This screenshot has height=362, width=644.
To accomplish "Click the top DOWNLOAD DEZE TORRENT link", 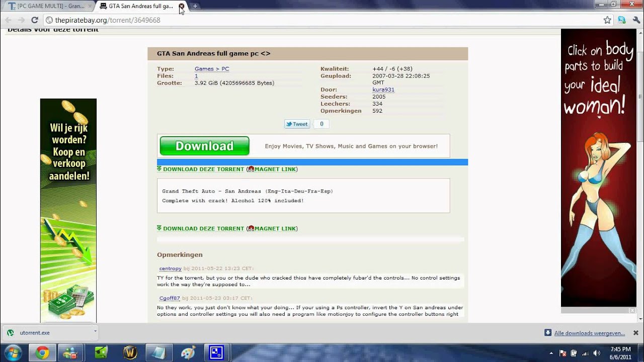I will [203, 169].
